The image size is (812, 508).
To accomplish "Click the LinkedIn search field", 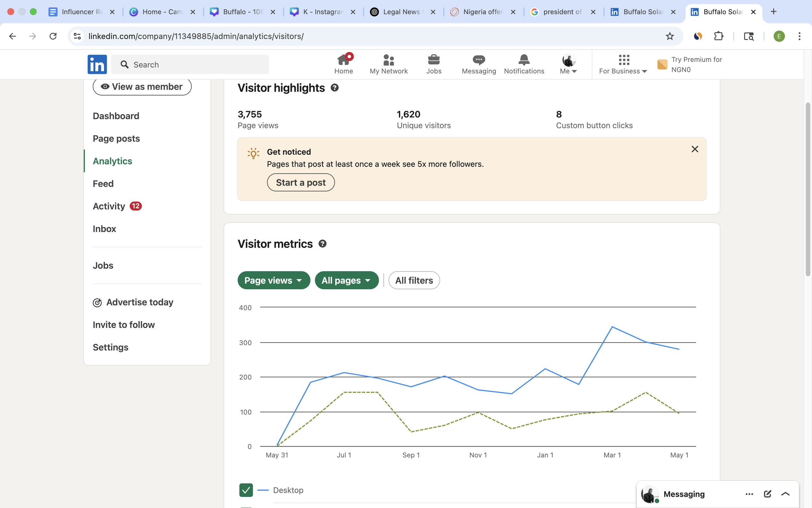I will [195, 64].
